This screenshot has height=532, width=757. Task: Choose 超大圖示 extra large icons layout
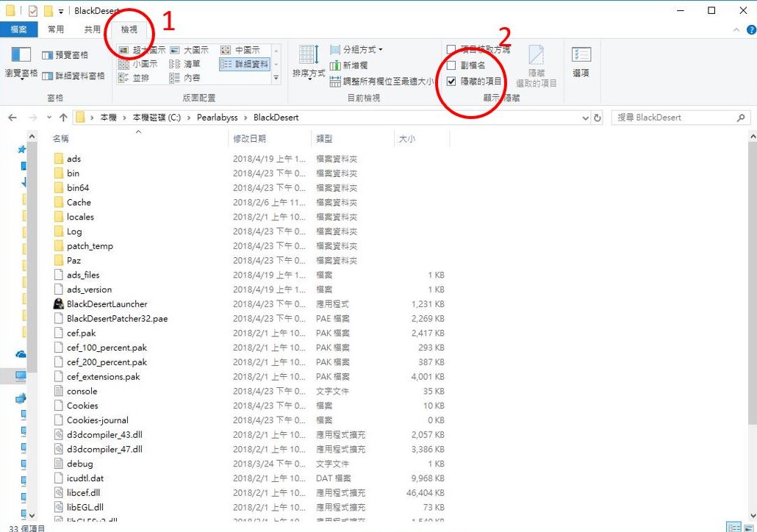click(x=142, y=50)
